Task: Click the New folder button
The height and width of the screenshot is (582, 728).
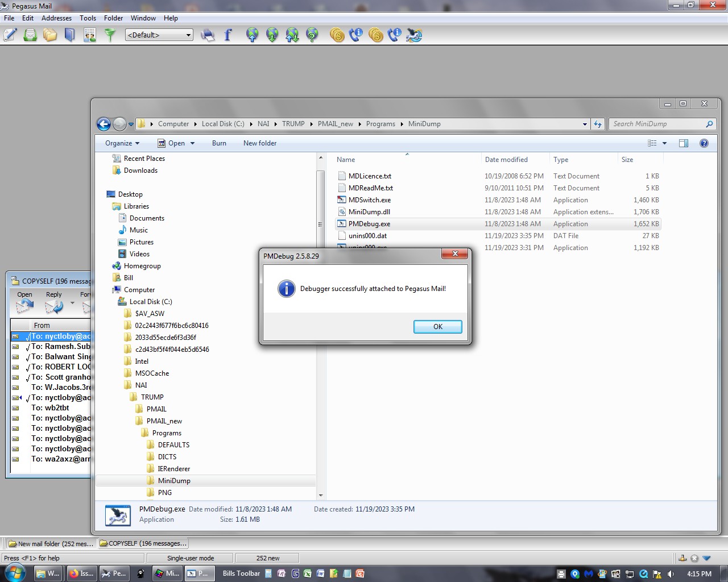Action: (x=260, y=143)
